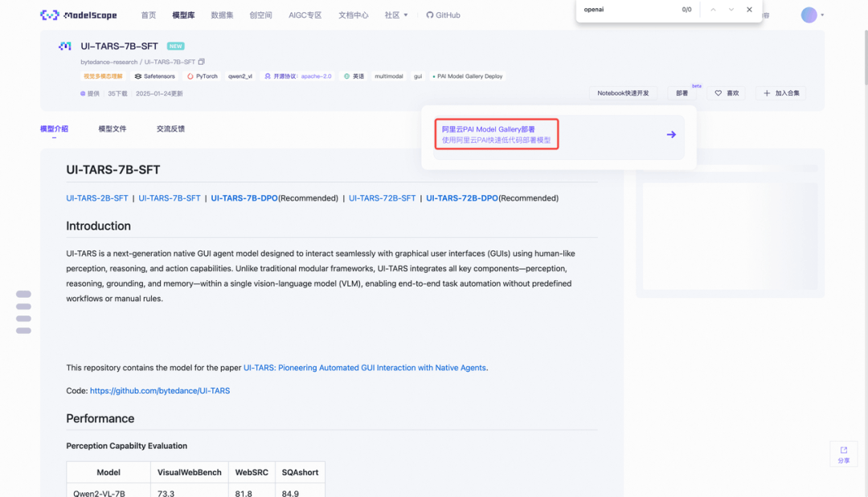Click the bytedance-research organization name
Image resolution: width=868 pixels, height=497 pixels.
(109, 62)
